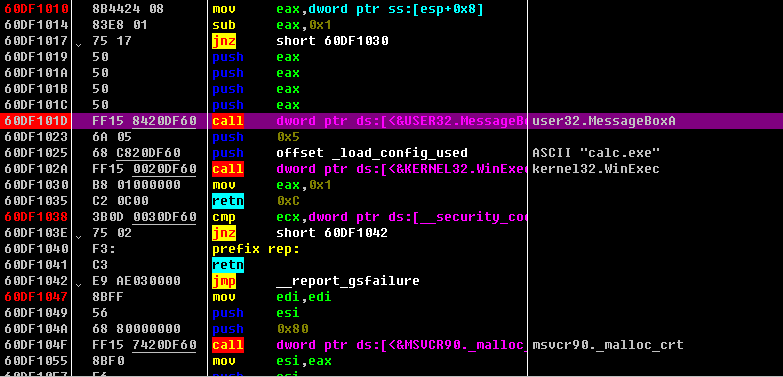783x377 pixels.
Task: Click comment kernel32.WinExec
Action: (x=596, y=169)
